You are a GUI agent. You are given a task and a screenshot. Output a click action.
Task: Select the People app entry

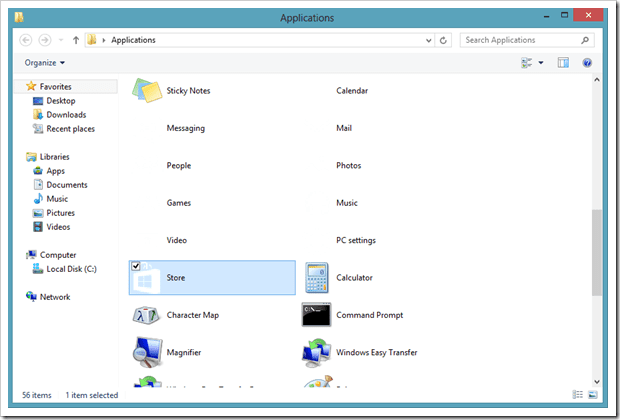[x=179, y=165]
